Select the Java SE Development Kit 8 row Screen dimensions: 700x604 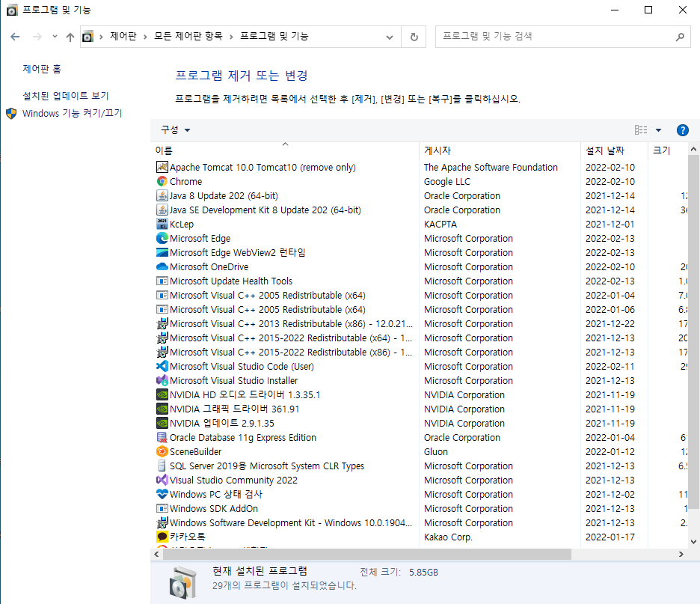point(420,210)
